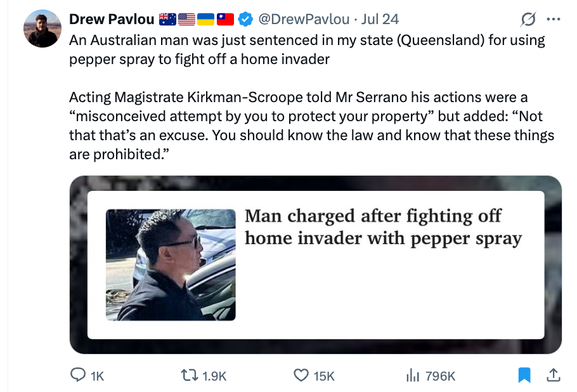Click the tweet text about Queensland sentencing
This screenshot has width=577, height=392.
[307, 49]
